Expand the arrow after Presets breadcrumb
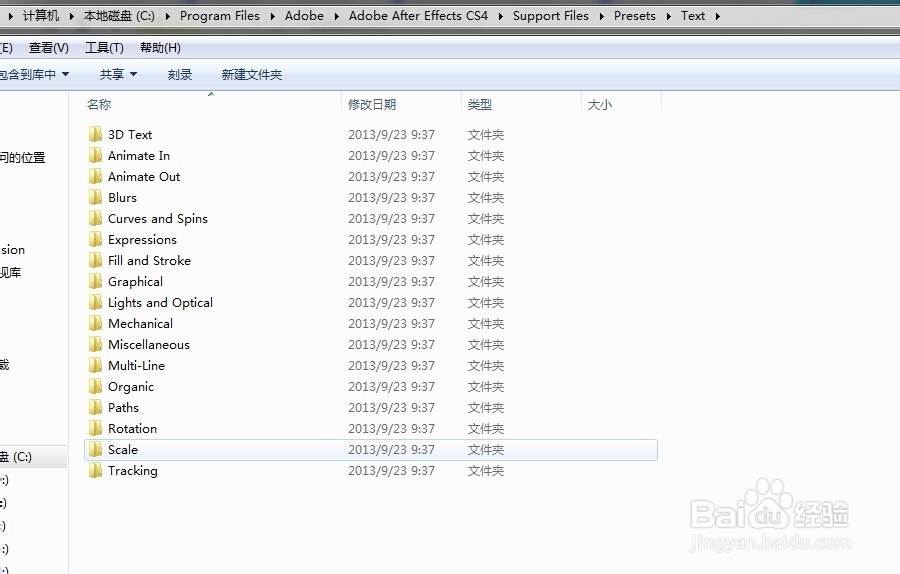 pyautogui.click(x=669, y=16)
